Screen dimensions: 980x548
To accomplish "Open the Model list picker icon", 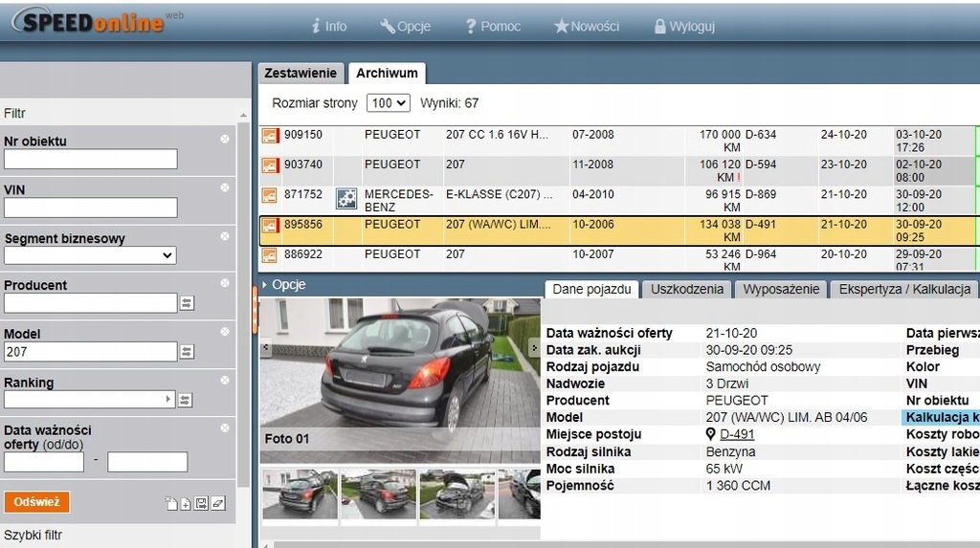I will [x=187, y=352].
